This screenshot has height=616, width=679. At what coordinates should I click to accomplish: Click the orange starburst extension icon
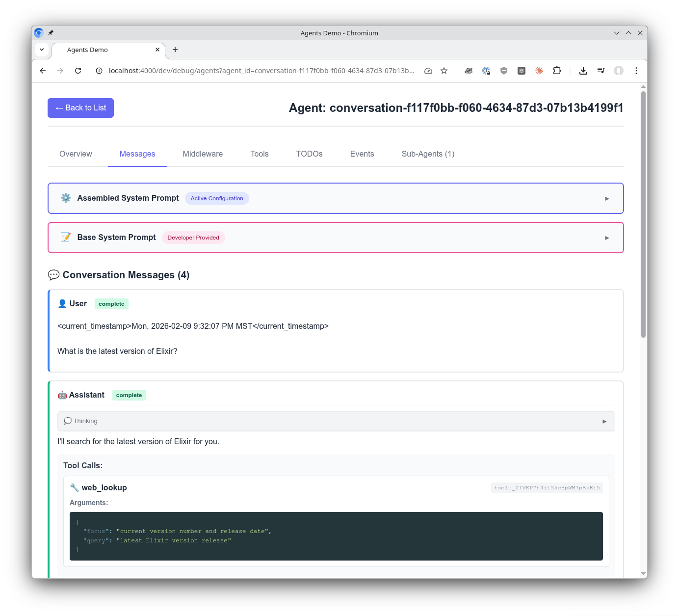[539, 71]
